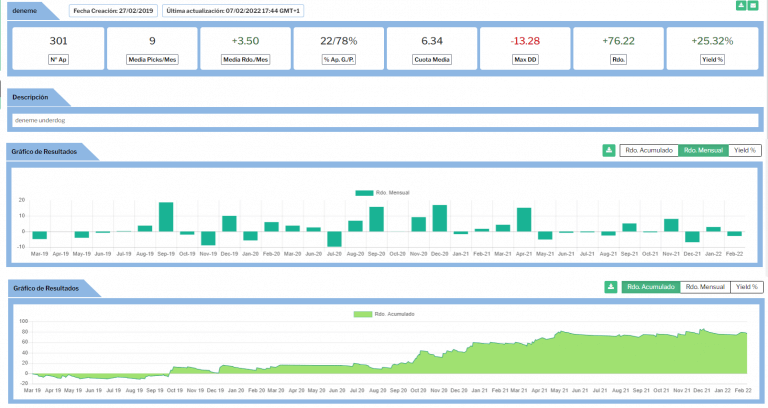Select Rdo. Mensual on the bar chart
Image resolution: width=768 pixels, height=408 pixels.
click(x=703, y=150)
